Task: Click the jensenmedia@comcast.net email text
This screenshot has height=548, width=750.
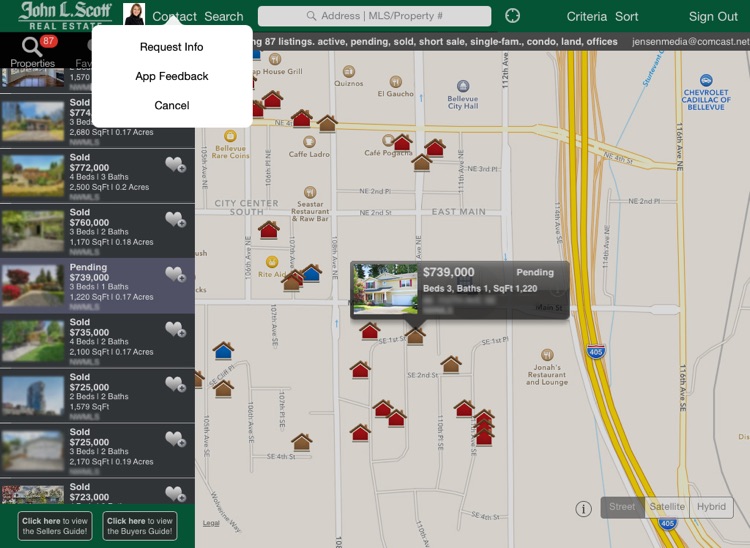Action: click(690, 42)
